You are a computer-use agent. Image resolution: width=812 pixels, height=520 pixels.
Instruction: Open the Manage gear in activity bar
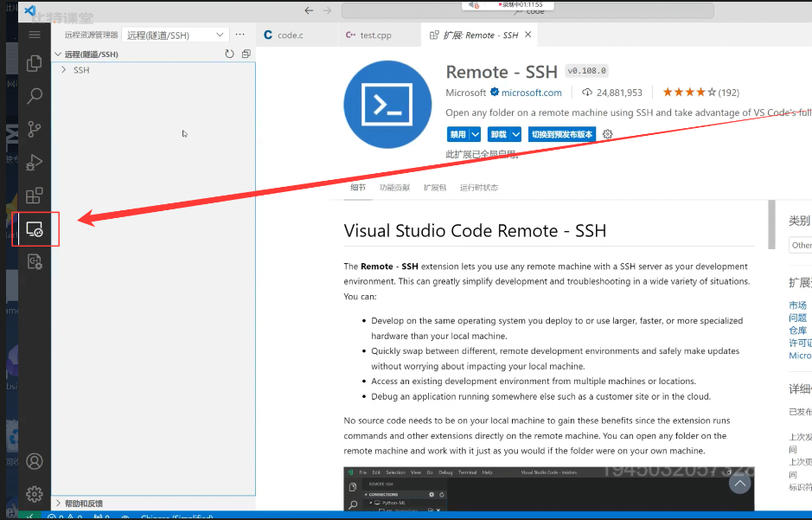[35, 494]
